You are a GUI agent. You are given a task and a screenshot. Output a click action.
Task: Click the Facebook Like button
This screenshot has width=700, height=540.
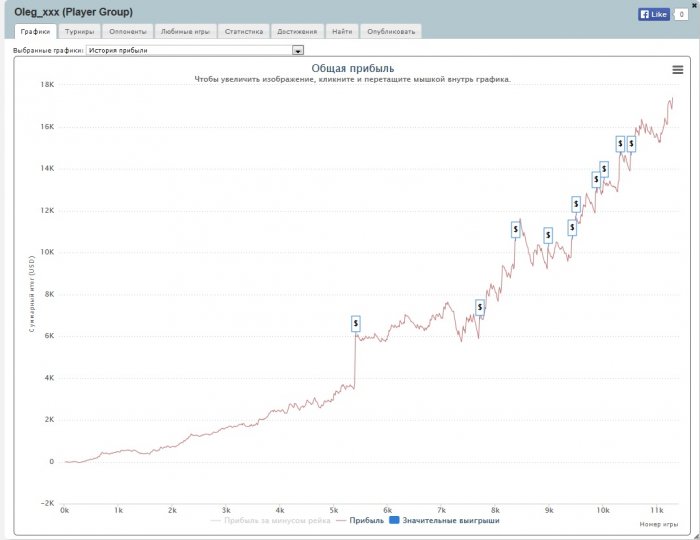click(x=654, y=14)
